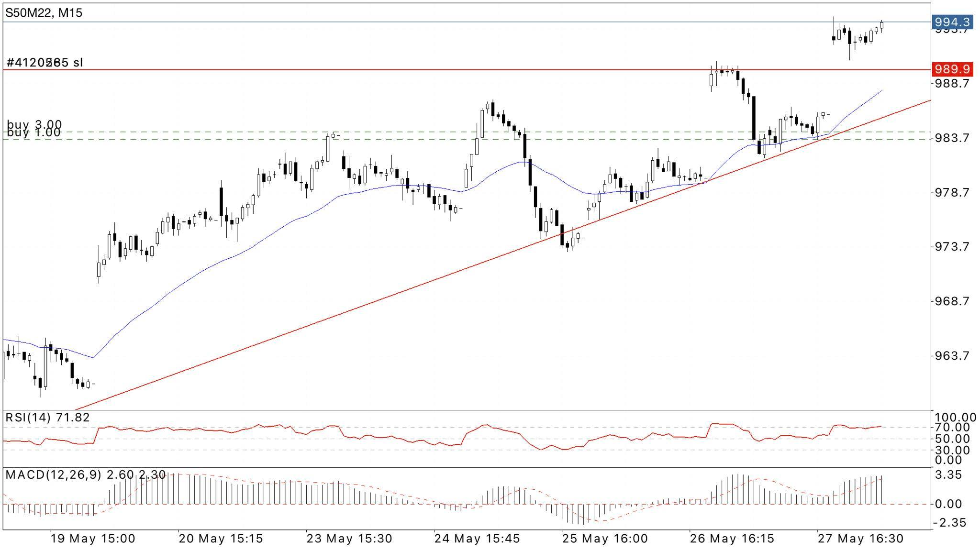Click the 26 May 16:15 time label

pyautogui.click(x=732, y=539)
